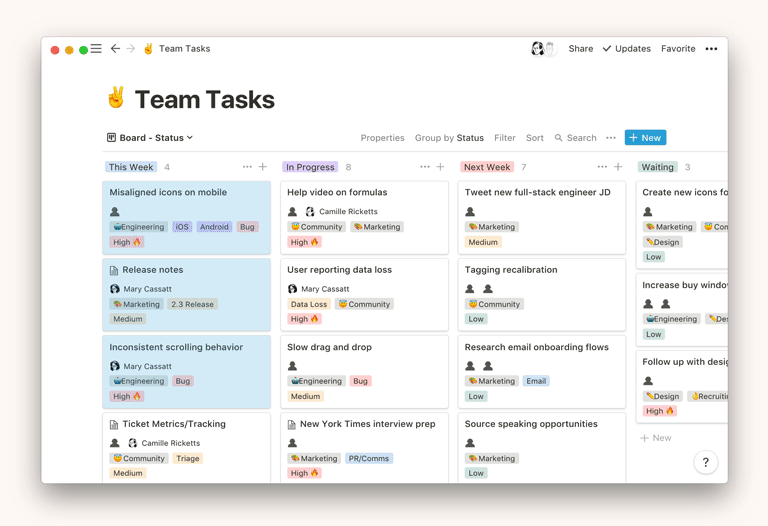This screenshot has height=526, width=768.
Task: Go back with the left arrow
Action: point(115,48)
